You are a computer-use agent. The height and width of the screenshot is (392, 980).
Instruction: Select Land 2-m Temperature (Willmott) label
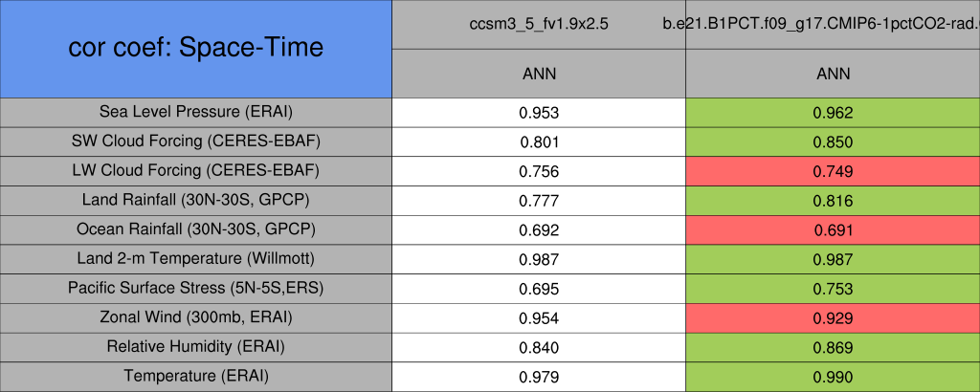pyautogui.click(x=196, y=259)
